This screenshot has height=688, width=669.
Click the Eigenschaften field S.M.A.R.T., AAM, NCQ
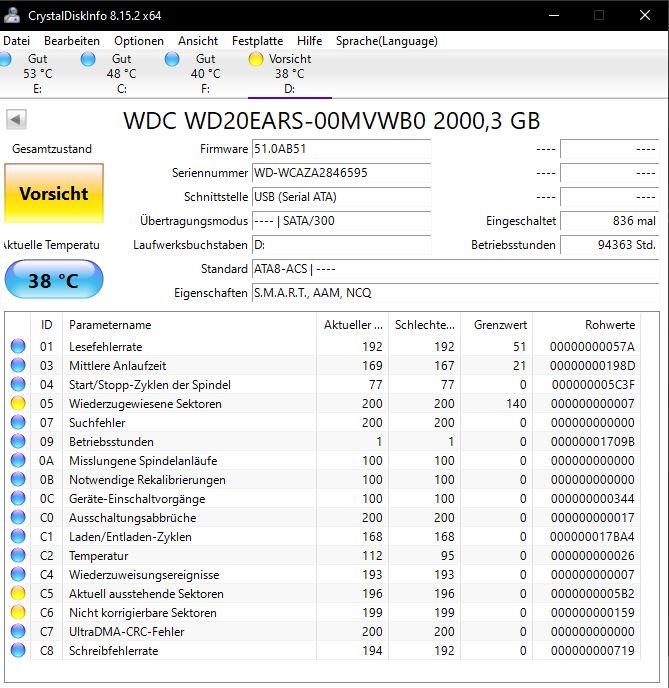point(455,293)
